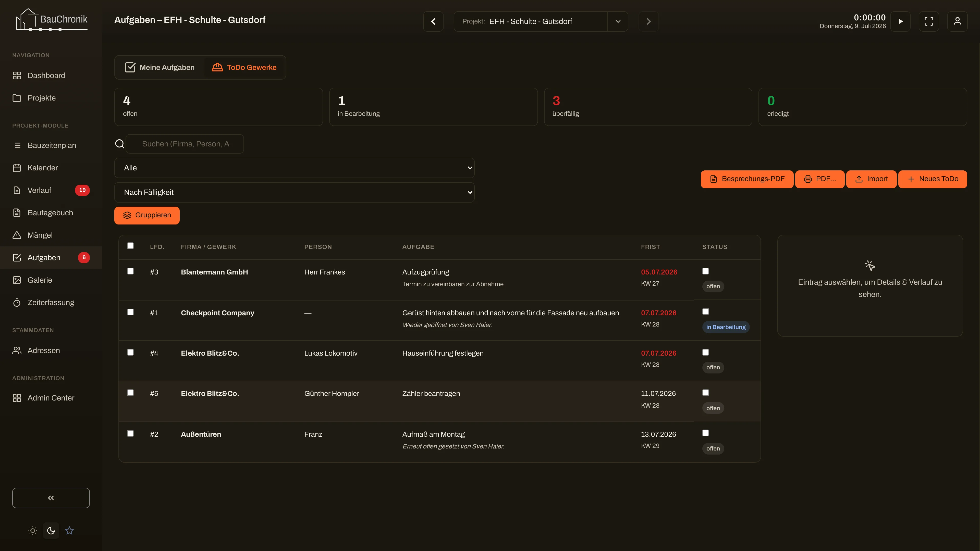Open Bauzeitenplan module
980x551 pixels.
(51, 145)
